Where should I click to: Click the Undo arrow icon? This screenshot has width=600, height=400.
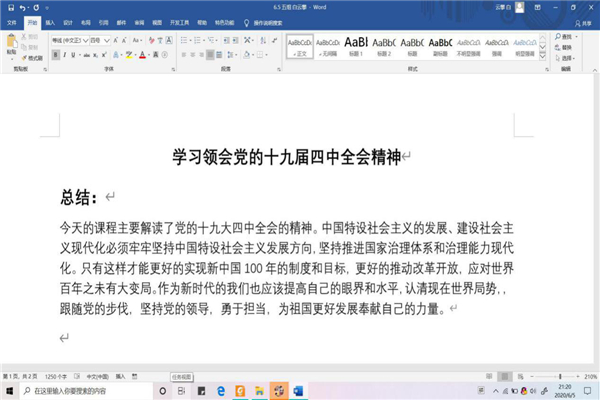point(22,8)
